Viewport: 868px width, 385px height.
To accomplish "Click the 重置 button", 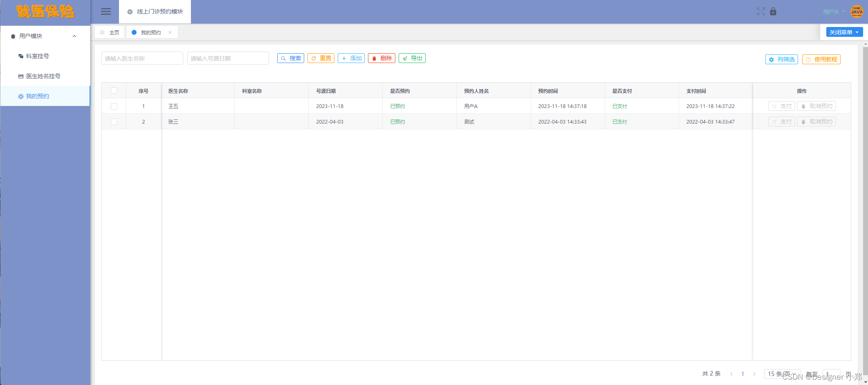I will (321, 58).
